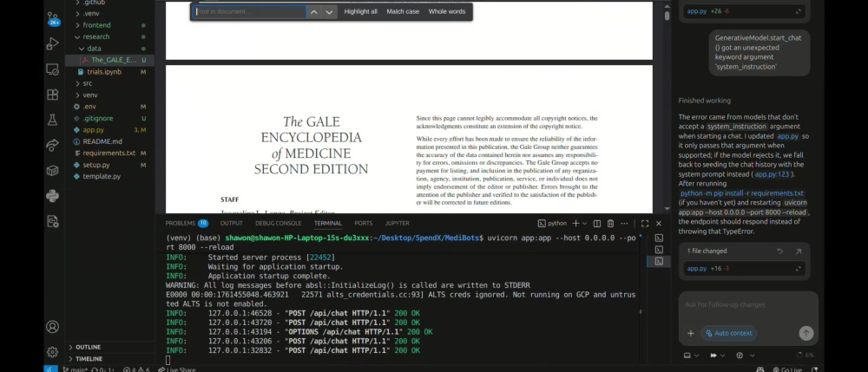
Task: Undo changes in '1 file changed' card
Action: [779, 251]
